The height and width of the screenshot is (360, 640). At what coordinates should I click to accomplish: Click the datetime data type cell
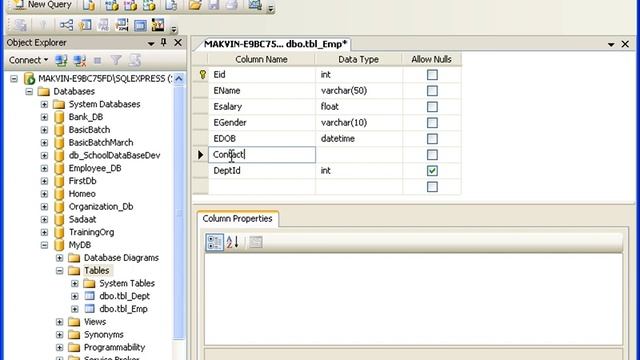coord(359,139)
